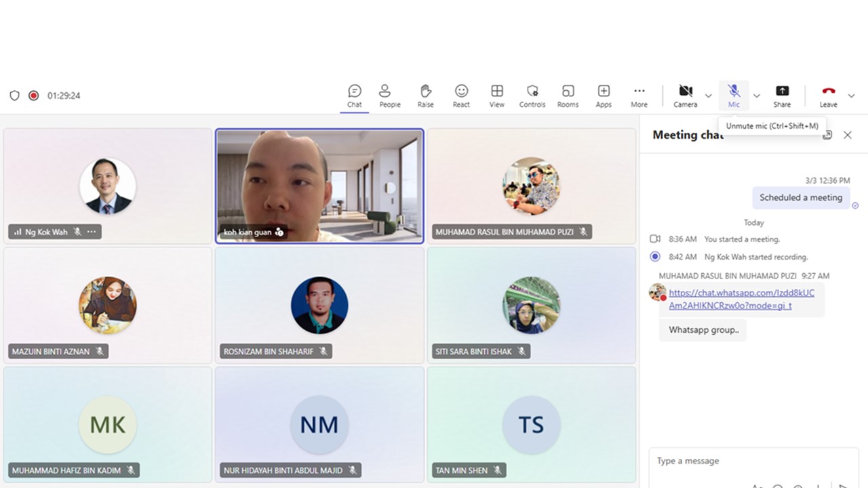Unmute the Mic
The width and height of the screenshot is (868, 488).
[x=734, y=96]
